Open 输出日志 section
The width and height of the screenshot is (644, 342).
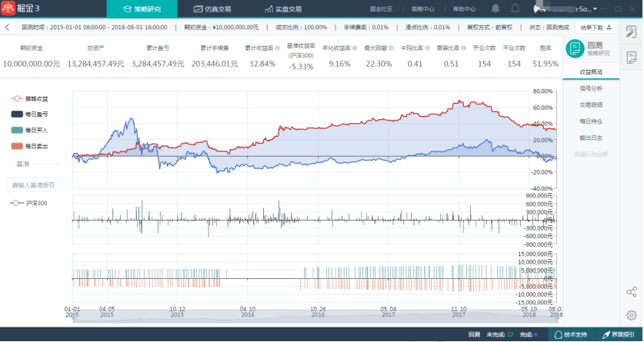click(x=591, y=138)
